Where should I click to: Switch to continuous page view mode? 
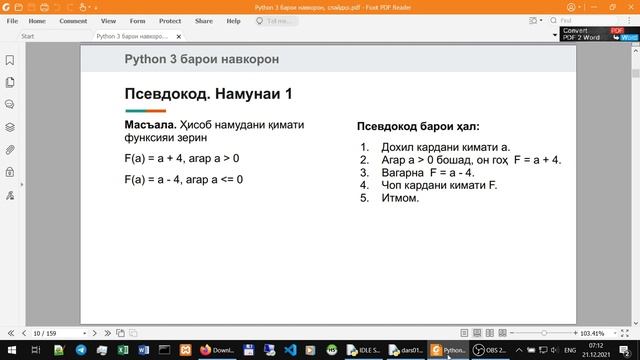(x=477, y=333)
